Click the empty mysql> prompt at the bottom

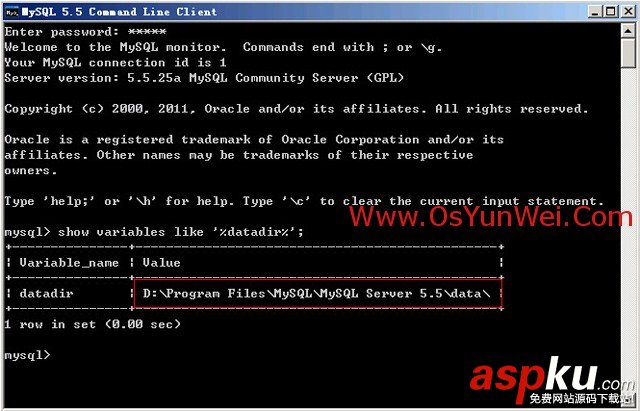click(27, 355)
